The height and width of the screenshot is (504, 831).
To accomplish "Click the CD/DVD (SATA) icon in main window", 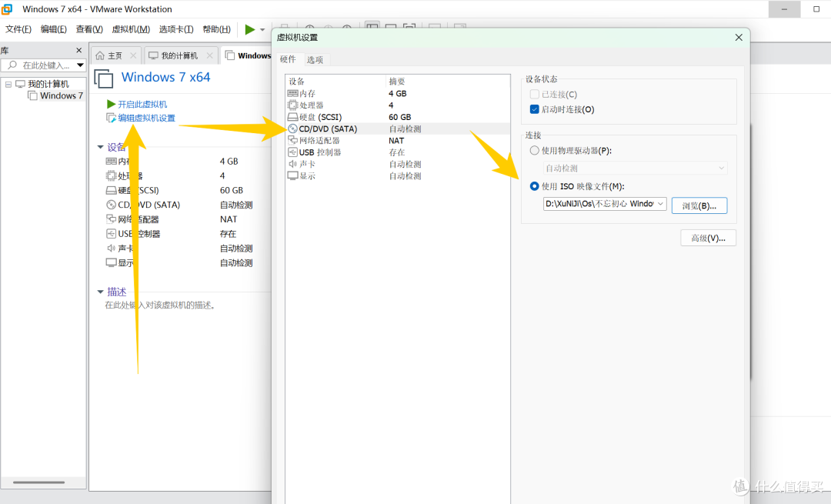I will point(111,205).
